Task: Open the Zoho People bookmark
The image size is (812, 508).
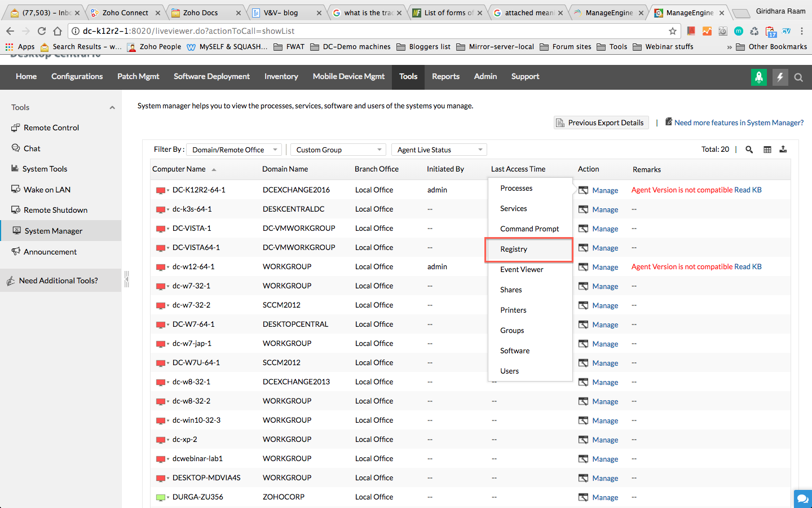Action: coord(154,47)
